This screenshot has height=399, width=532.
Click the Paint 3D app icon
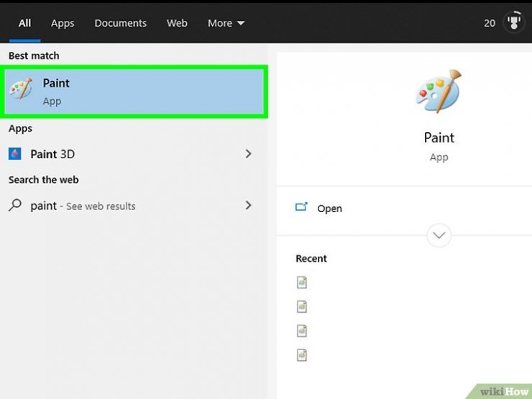click(x=15, y=154)
